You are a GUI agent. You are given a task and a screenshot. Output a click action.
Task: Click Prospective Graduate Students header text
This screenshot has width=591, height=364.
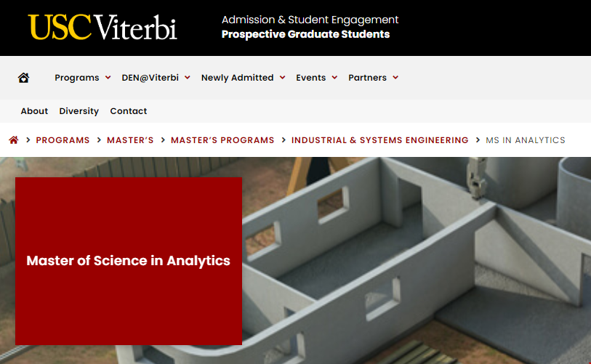(305, 34)
